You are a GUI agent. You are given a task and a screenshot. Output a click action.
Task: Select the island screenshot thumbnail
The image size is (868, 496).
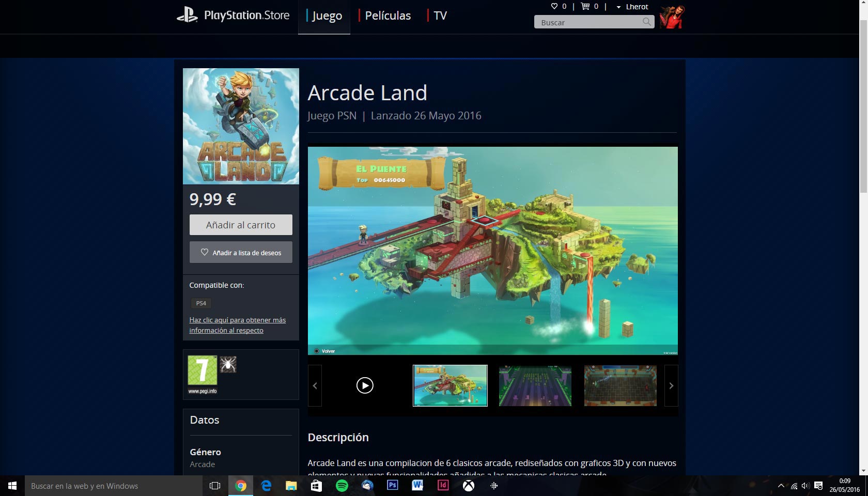pos(450,385)
